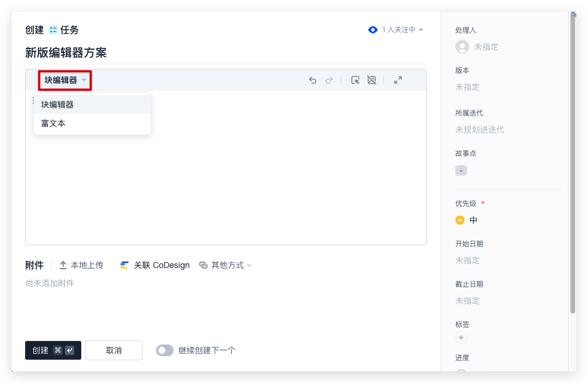
Task: Open the 块编辑器 editor type dropdown
Action: (x=65, y=80)
